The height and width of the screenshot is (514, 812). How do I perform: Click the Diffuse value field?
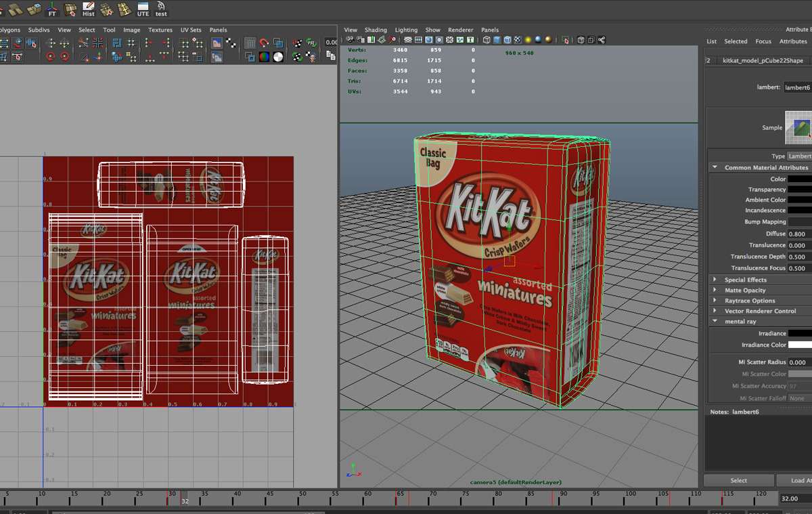point(800,234)
